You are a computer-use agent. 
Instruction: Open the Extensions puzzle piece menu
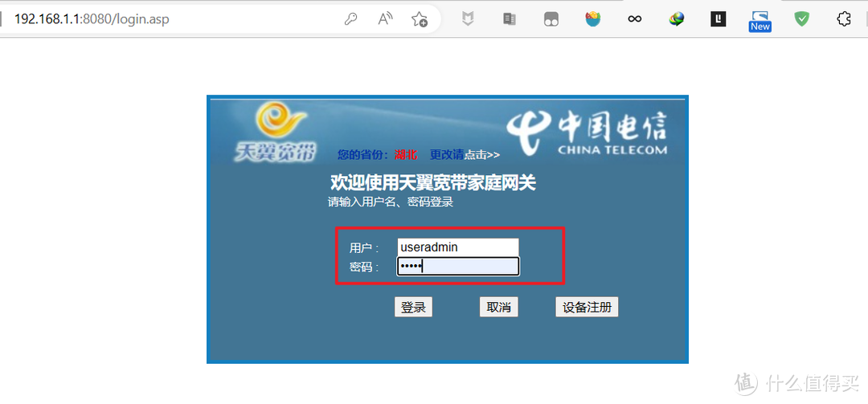843,19
